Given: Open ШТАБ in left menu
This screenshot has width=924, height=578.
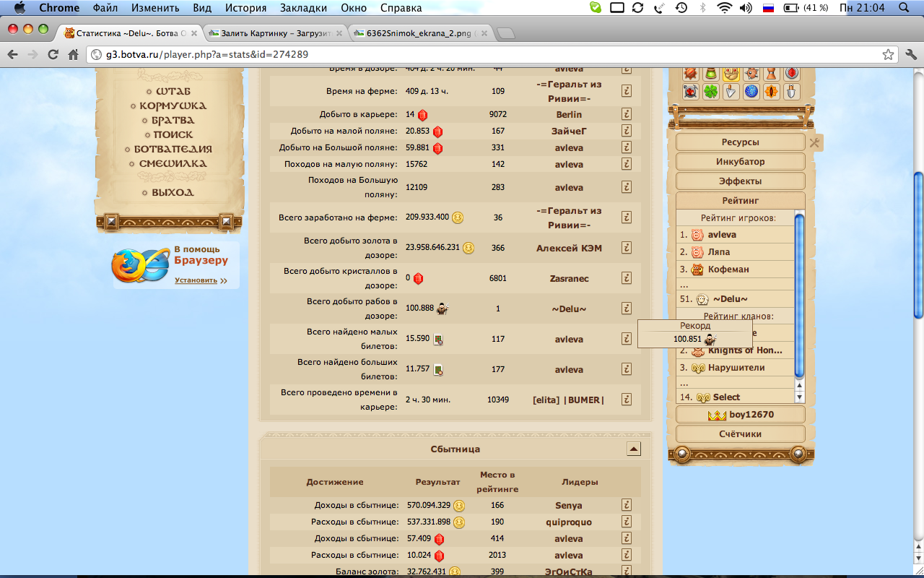Looking at the screenshot, I should click(173, 91).
